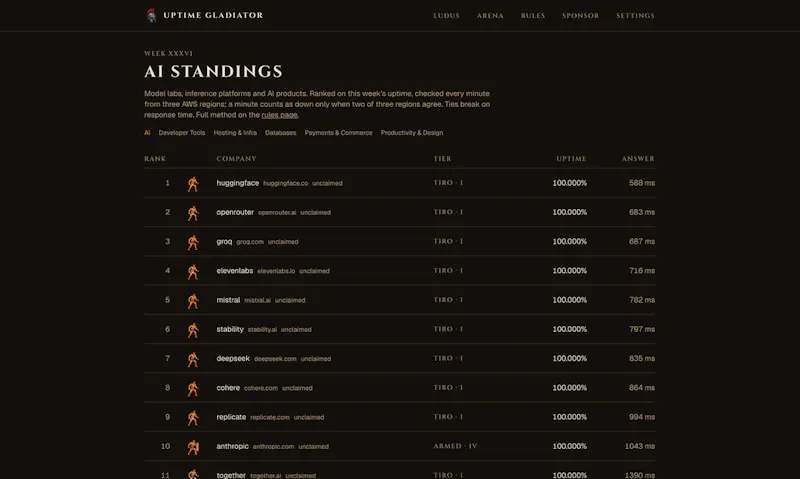800x479 pixels.
Task: Click the openrouter.ai domain text
Action: 277,212
